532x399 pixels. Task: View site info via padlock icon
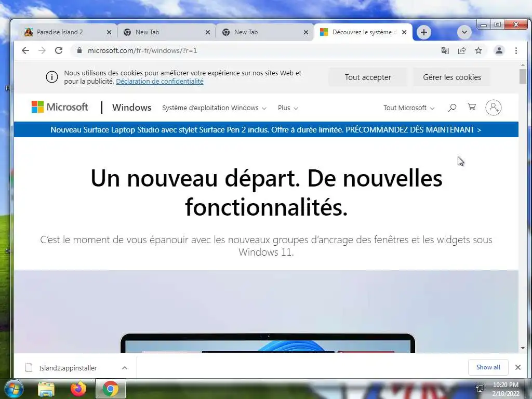[x=79, y=50]
